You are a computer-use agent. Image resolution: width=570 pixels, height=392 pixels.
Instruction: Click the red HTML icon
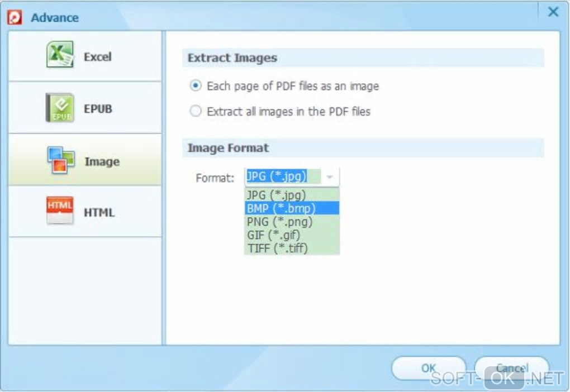click(60, 211)
